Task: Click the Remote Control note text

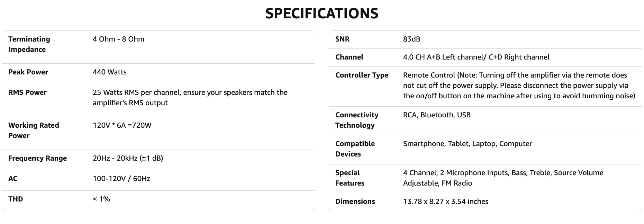Action: (519, 86)
